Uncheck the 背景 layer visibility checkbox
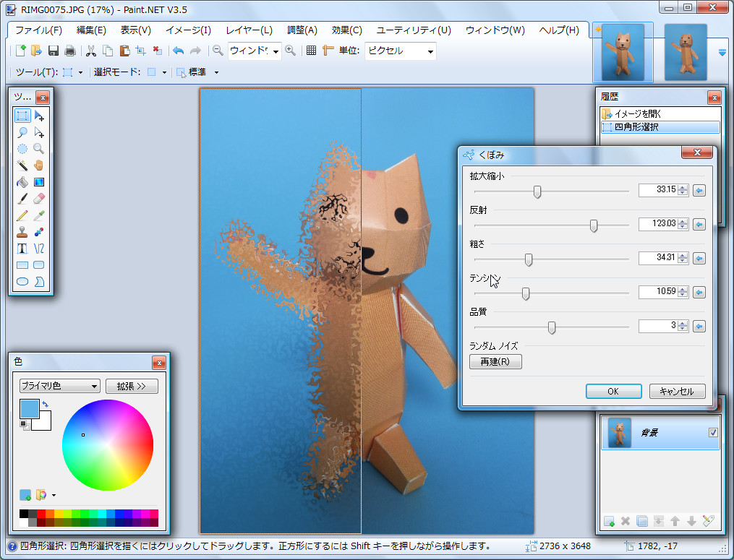The image size is (734, 560). pos(713,433)
